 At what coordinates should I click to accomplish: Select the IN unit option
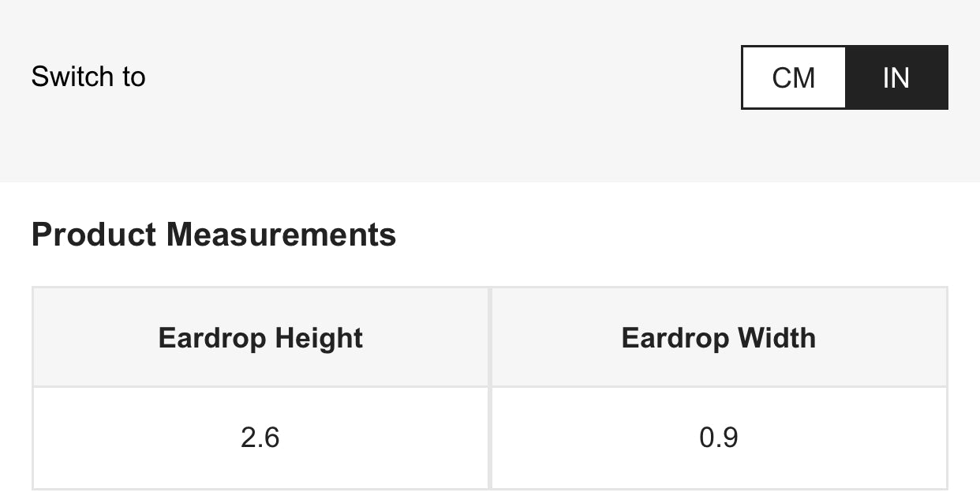click(896, 77)
